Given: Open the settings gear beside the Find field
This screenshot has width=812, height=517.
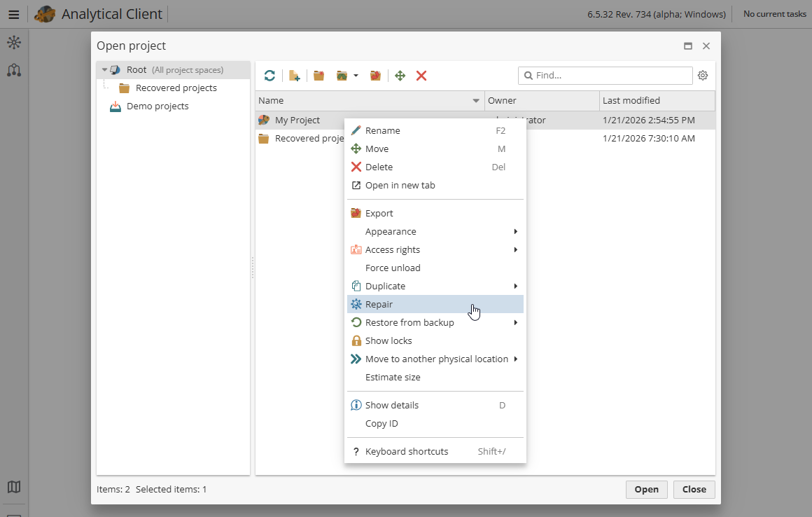Looking at the screenshot, I should click(703, 75).
